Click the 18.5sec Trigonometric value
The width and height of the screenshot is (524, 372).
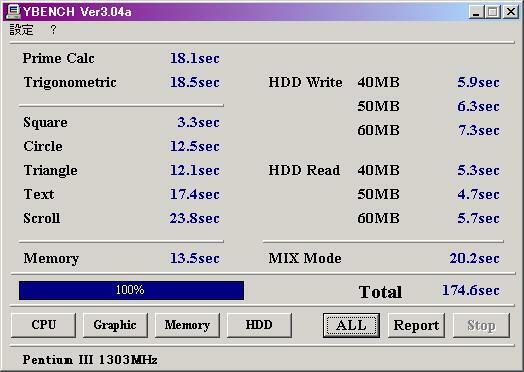tap(195, 82)
